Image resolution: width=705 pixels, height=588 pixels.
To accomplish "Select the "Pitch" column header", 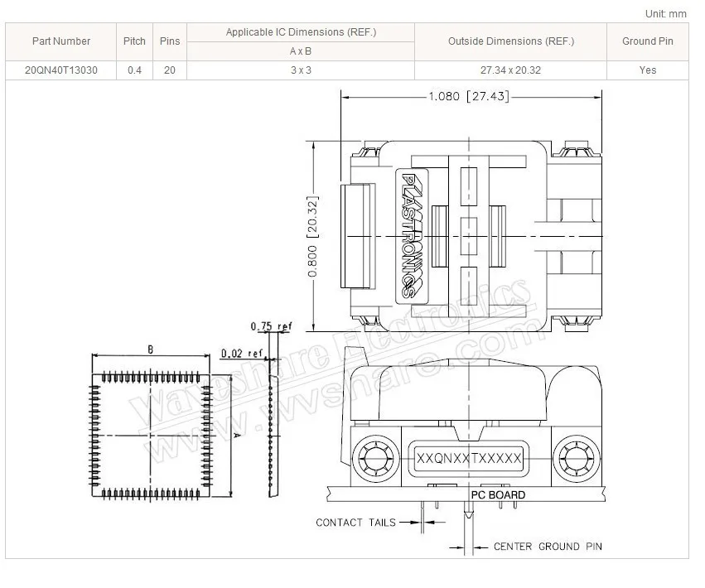I will pos(134,41).
